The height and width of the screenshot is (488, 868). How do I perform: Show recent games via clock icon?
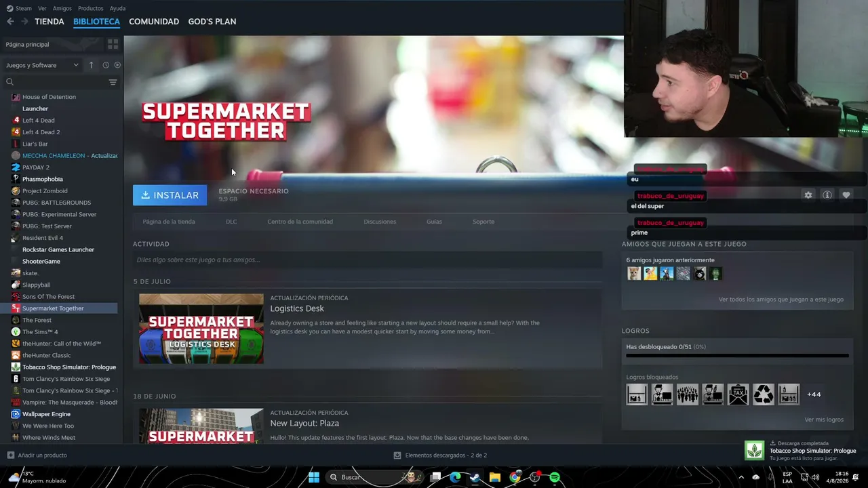click(106, 65)
